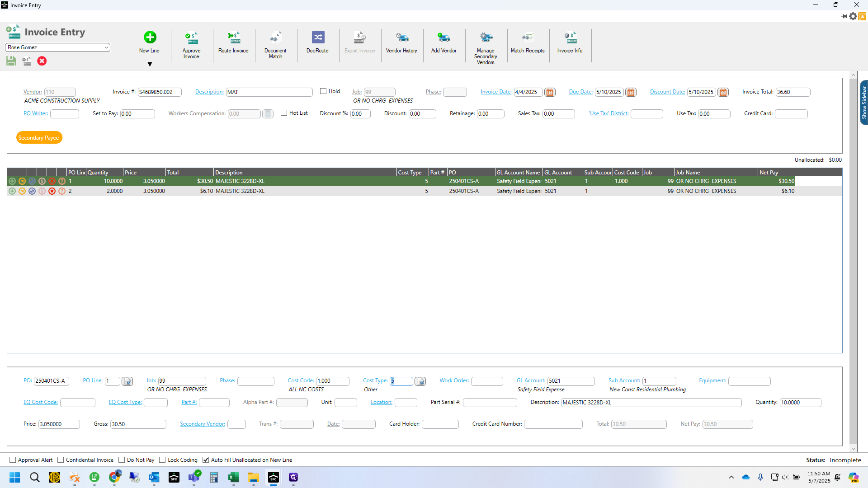Open Excel from the taskbar
The width and height of the screenshot is (868, 488).
[x=234, y=478]
